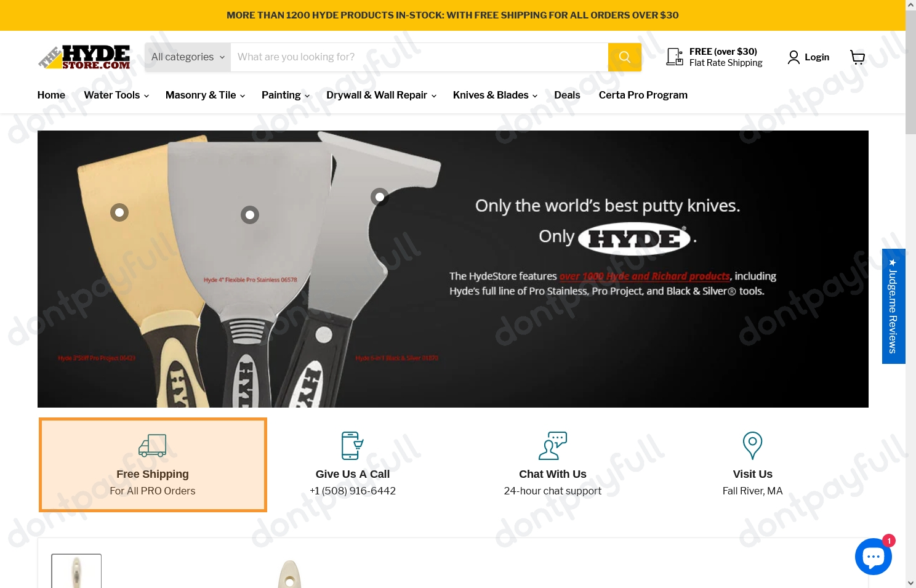916x588 pixels.
Task: Click the search input field
Action: coord(419,57)
